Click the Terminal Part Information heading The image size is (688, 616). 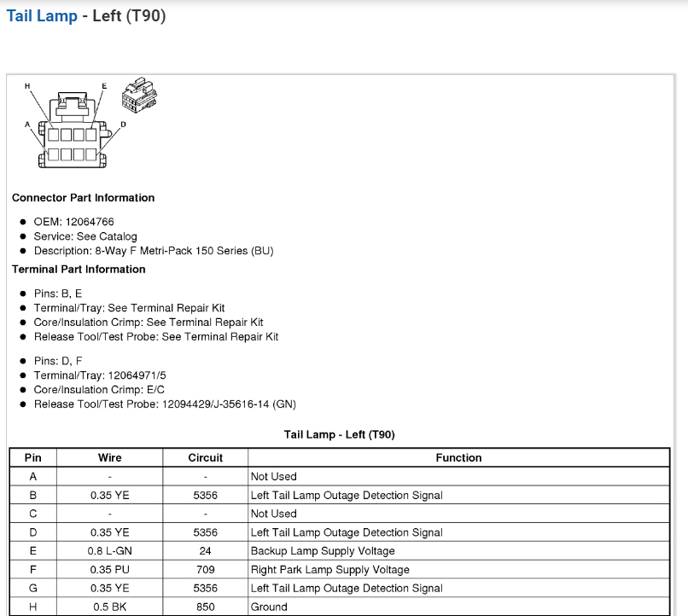coord(79,270)
